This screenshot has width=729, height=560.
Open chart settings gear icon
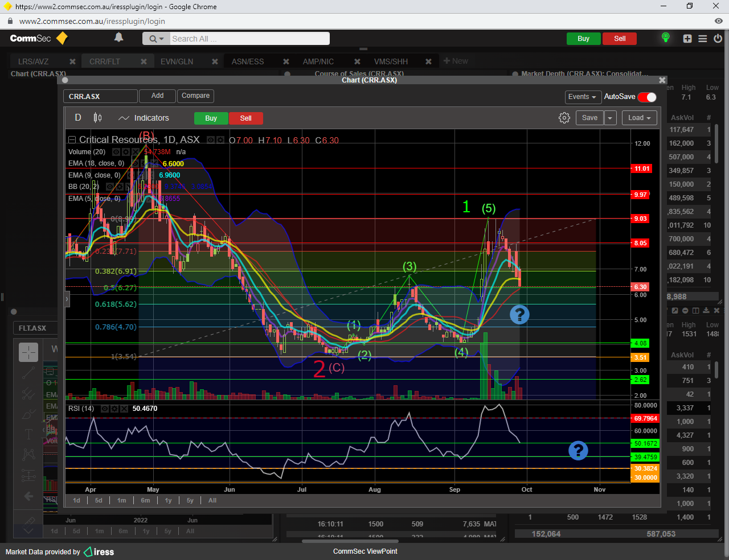(564, 118)
